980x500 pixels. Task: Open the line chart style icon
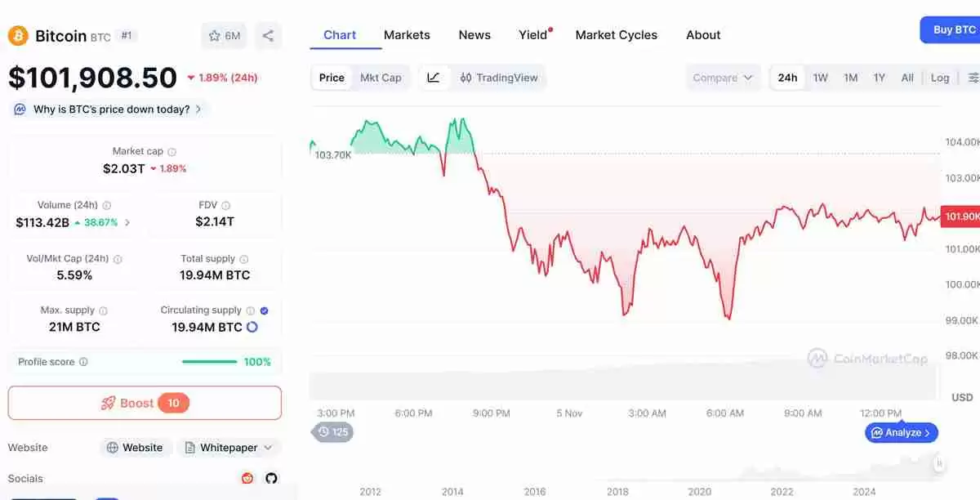434,78
